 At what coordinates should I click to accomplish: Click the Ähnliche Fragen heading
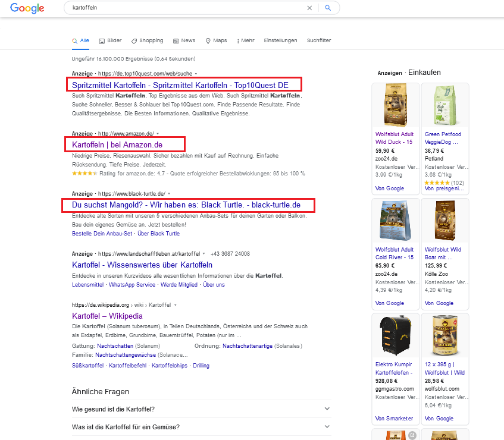(x=101, y=392)
